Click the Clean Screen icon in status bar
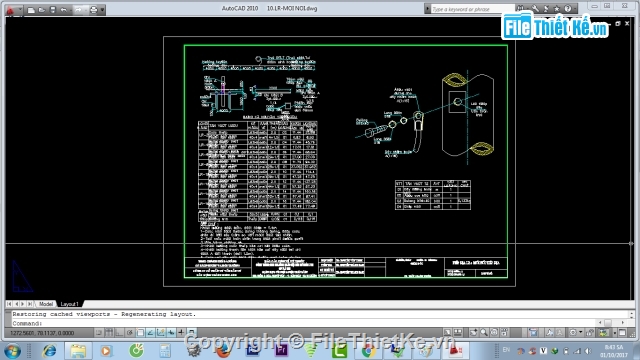 (622, 333)
